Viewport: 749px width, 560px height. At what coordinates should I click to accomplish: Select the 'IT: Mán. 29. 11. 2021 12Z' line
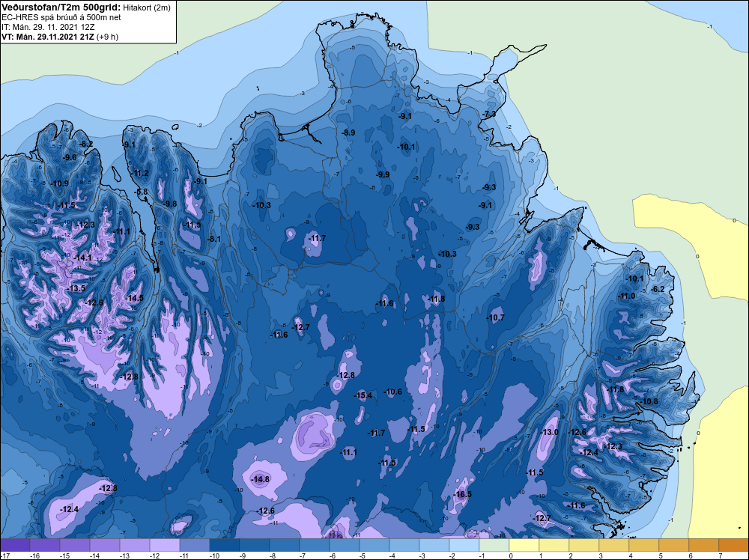click(48, 27)
